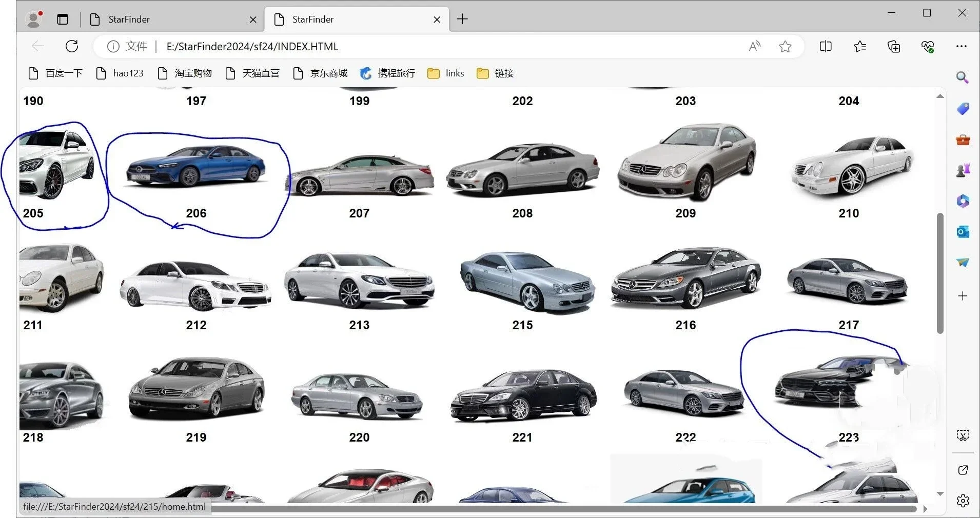The height and width of the screenshot is (518, 980).
Task: Click the white sedan thumbnail 212
Action: (195, 286)
